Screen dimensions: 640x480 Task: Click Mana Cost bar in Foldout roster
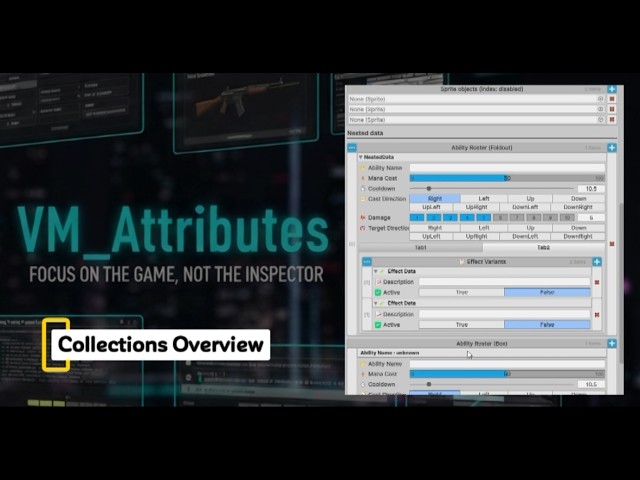point(507,178)
